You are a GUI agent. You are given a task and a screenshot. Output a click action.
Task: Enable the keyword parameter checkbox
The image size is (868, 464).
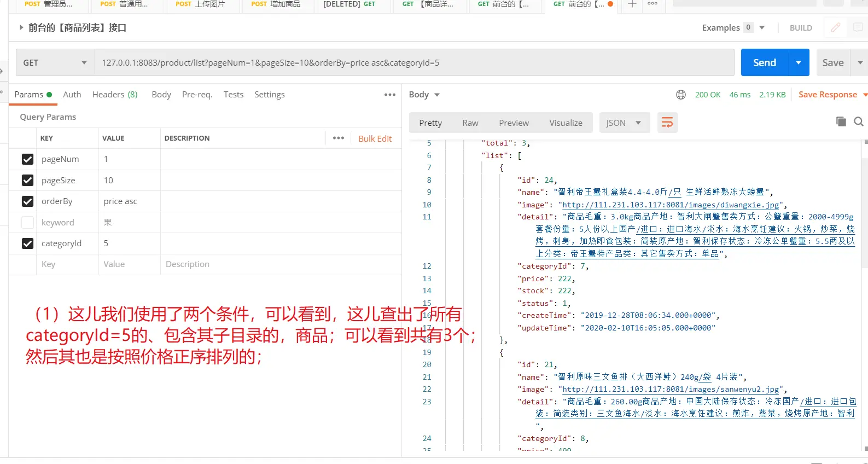click(27, 223)
